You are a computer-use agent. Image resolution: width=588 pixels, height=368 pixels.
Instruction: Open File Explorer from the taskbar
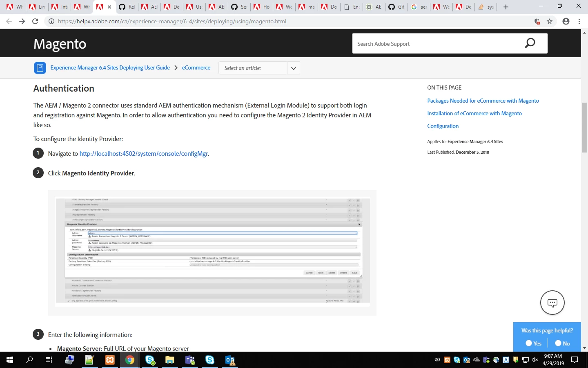pyautogui.click(x=170, y=360)
